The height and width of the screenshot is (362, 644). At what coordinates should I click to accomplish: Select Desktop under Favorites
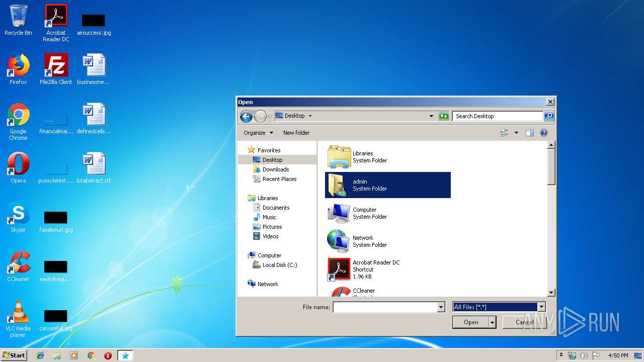(x=272, y=160)
